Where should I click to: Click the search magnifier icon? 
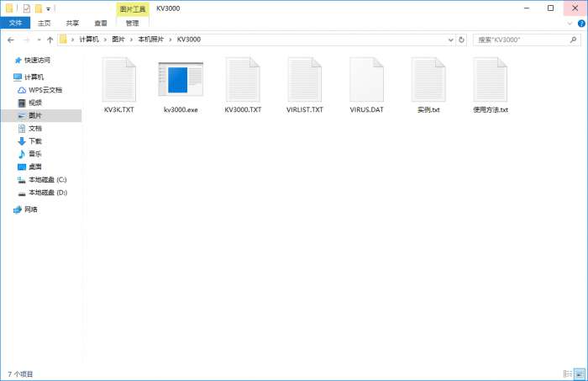coord(573,40)
